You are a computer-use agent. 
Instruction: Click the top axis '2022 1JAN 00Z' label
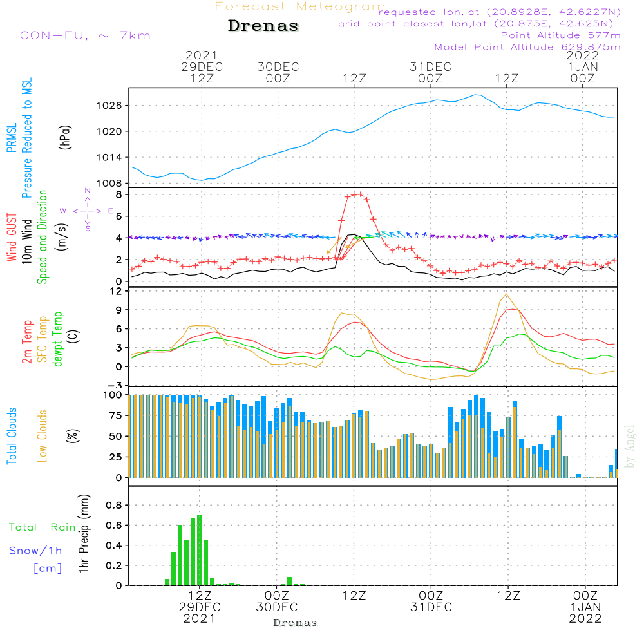tap(583, 66)
